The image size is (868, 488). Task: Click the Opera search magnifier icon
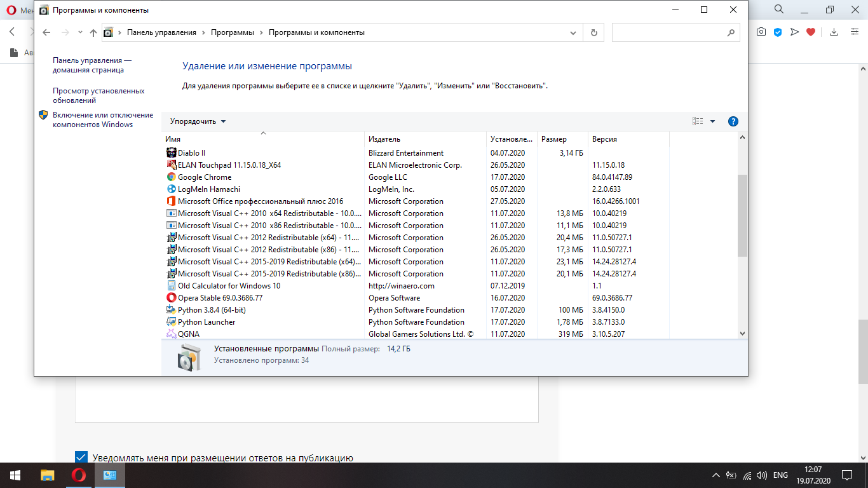(x=779, y=10)
